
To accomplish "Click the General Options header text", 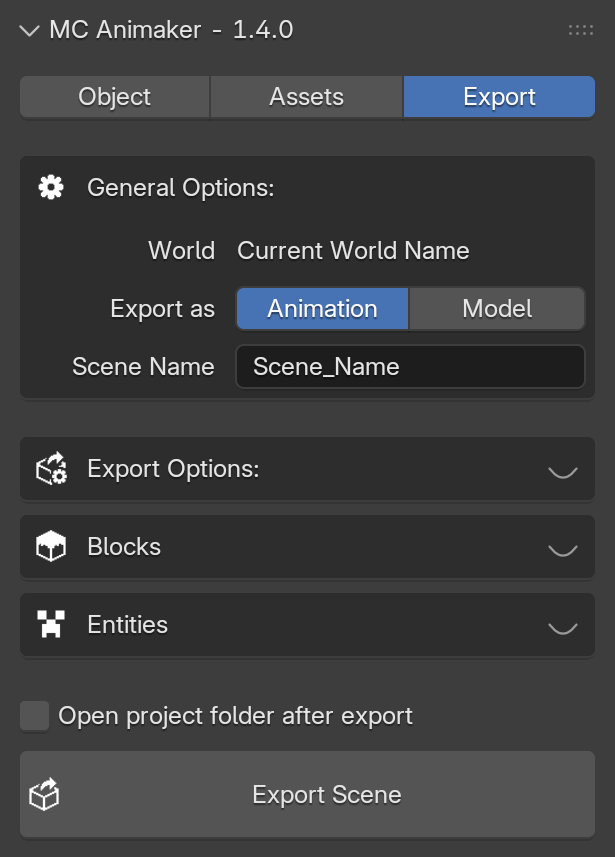I will point(181,188).
